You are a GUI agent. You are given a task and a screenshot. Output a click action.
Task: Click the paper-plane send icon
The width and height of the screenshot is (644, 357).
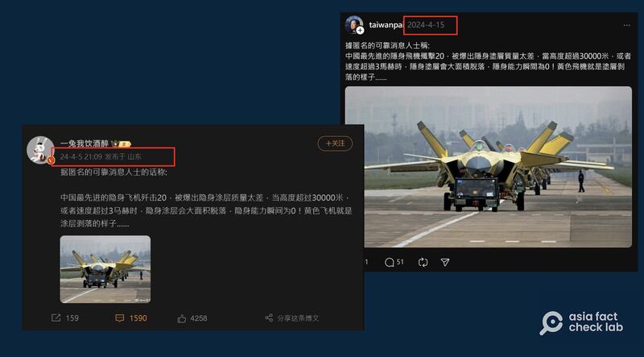[x=445, y=262]
